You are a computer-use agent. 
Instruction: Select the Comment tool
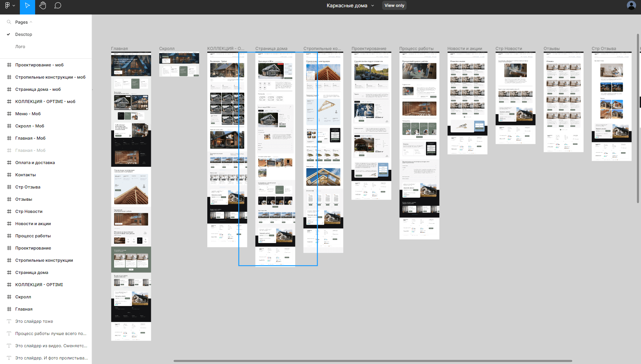58,6
